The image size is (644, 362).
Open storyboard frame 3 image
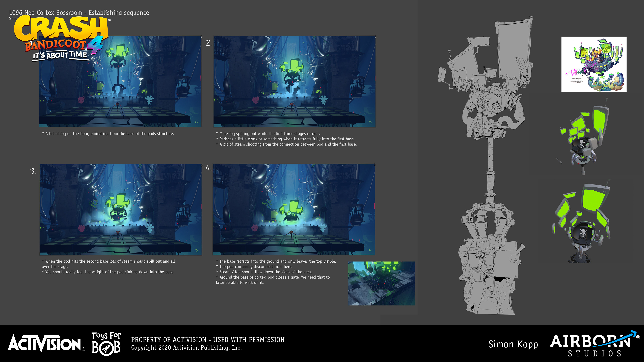point(121,210)
